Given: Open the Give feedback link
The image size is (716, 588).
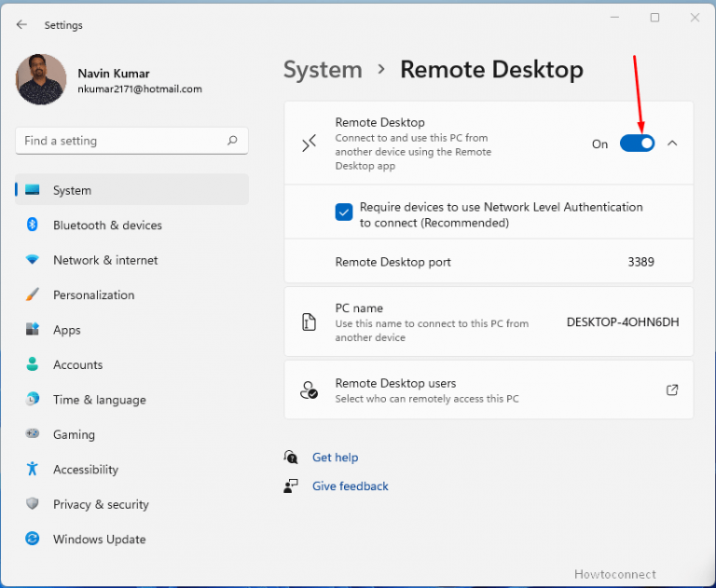Looking at the screenshot, I should pyautogui.click(x=351, y=486).
